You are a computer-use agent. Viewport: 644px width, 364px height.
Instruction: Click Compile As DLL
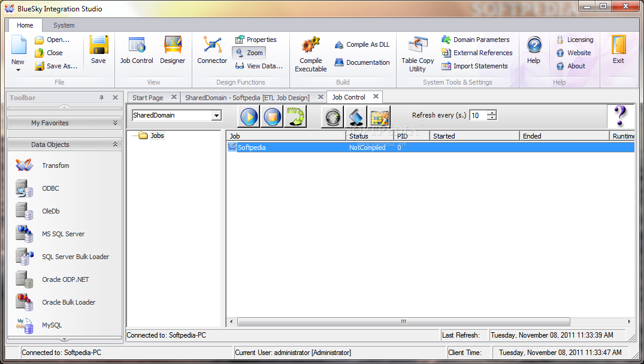point(362,45)
